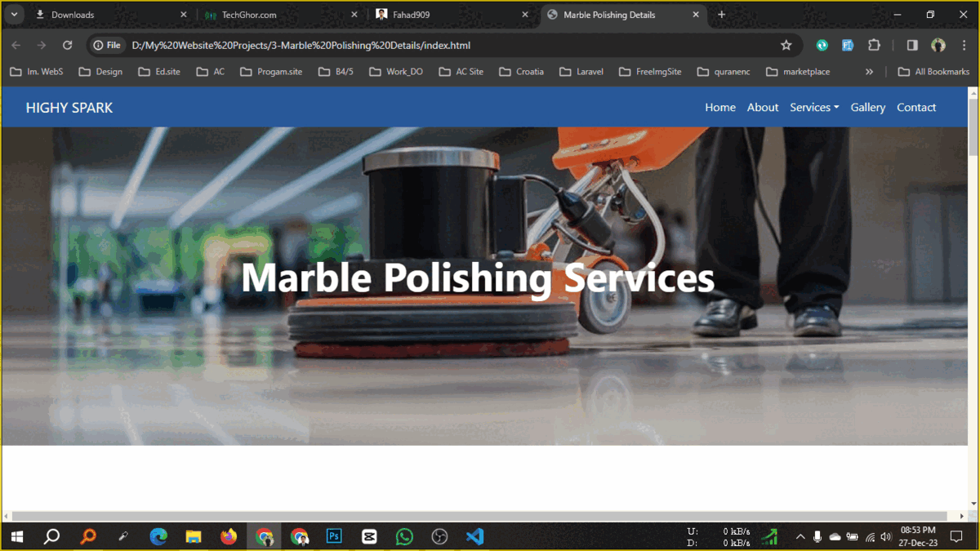Launch the color picker eyedropper app
Image resolution: width=980 pixels, height=551 pixels.
[122, 536]
